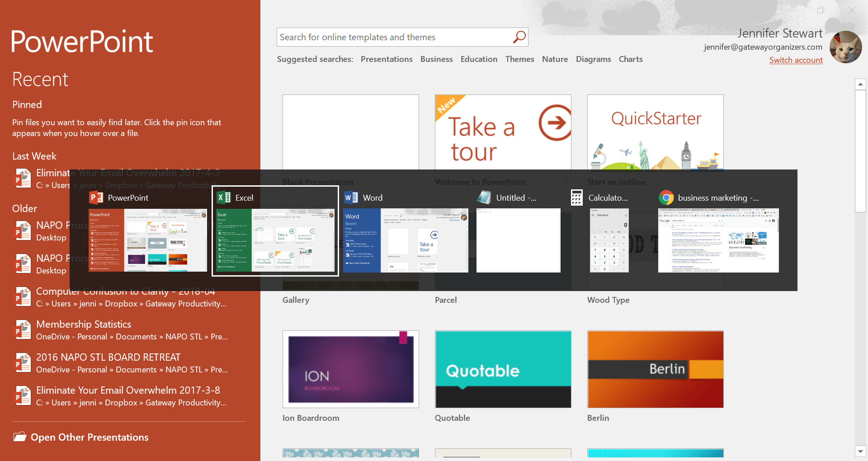Open recent Eliminate Your Email Overwhelm 2017-3-8

pos(129,396)
